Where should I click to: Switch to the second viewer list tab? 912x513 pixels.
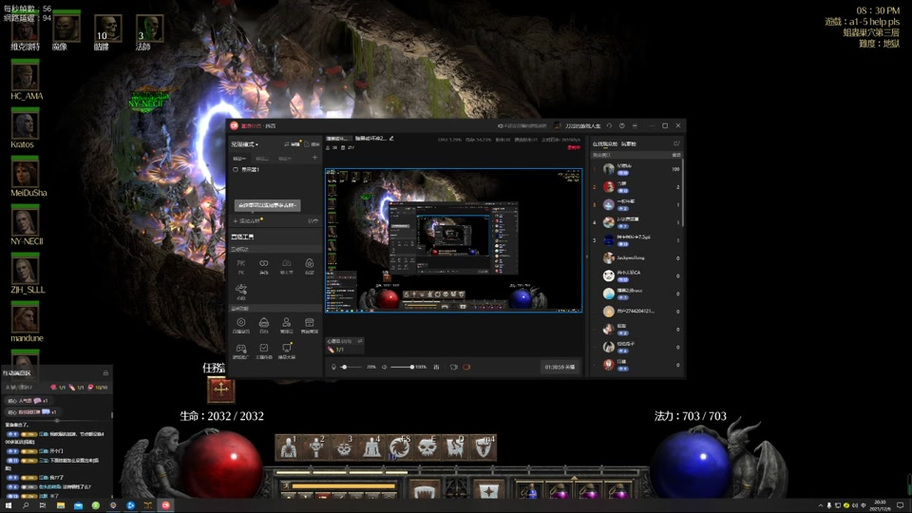[x=629, y=144]
